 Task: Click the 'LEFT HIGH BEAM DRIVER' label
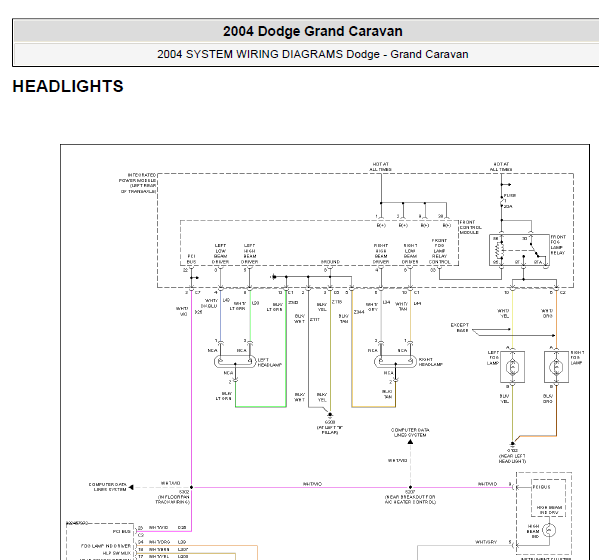pyautogui.click(x=249, y=254)
